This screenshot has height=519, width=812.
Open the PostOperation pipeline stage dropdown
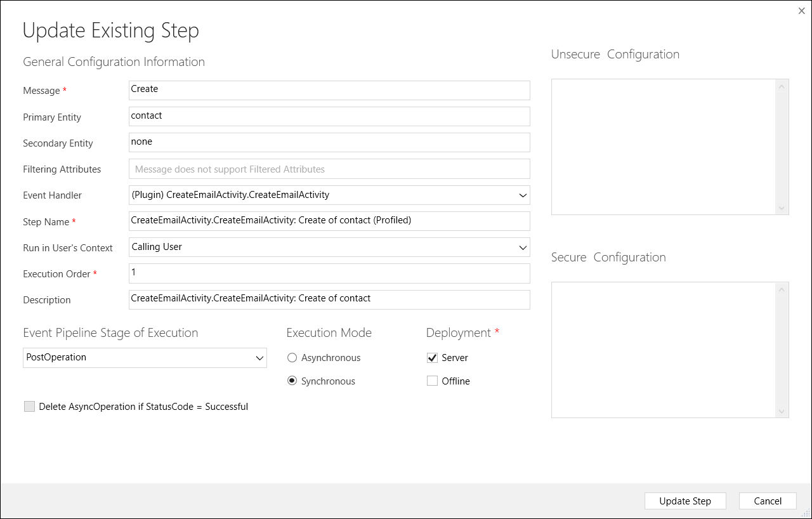point(145,358)
